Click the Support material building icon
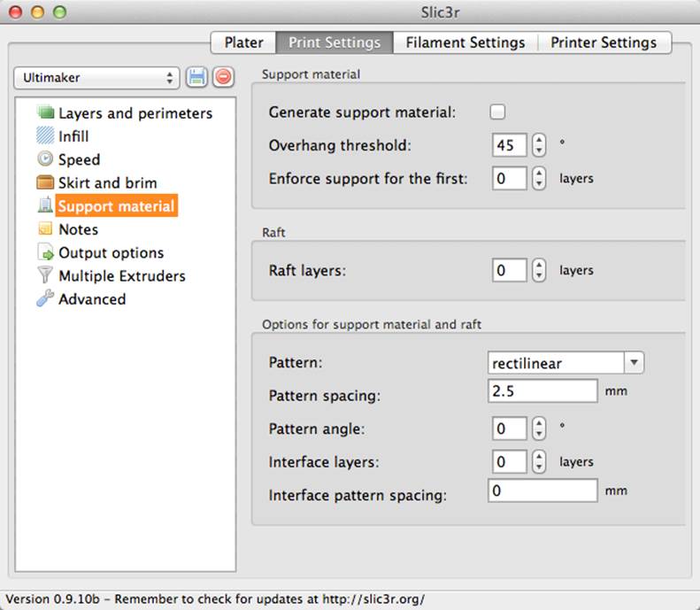 (x=45, y=205)
